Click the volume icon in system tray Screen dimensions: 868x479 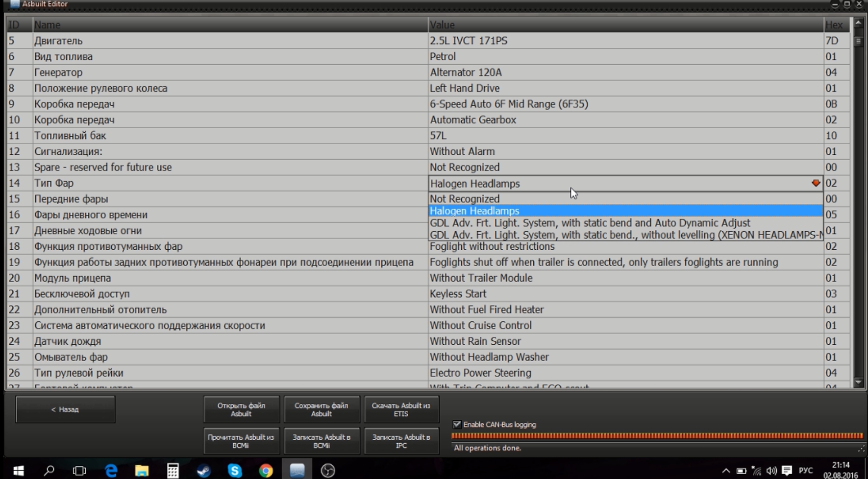click(x=771, y=471)
